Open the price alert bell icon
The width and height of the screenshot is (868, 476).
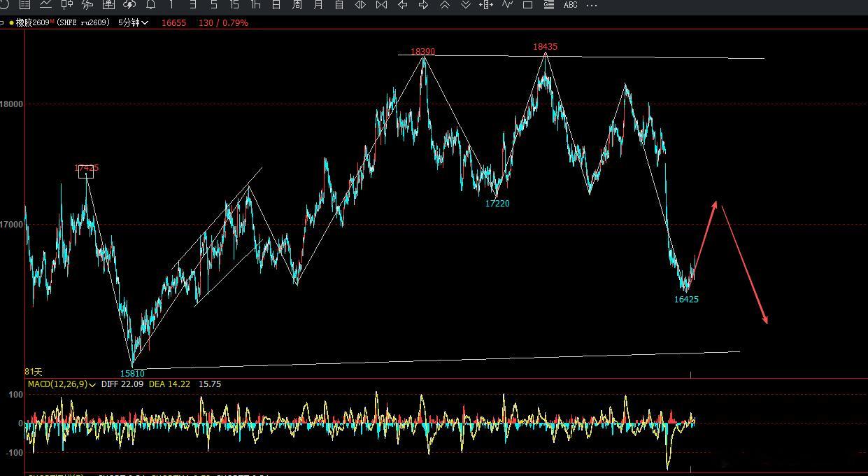coord(150,5)
